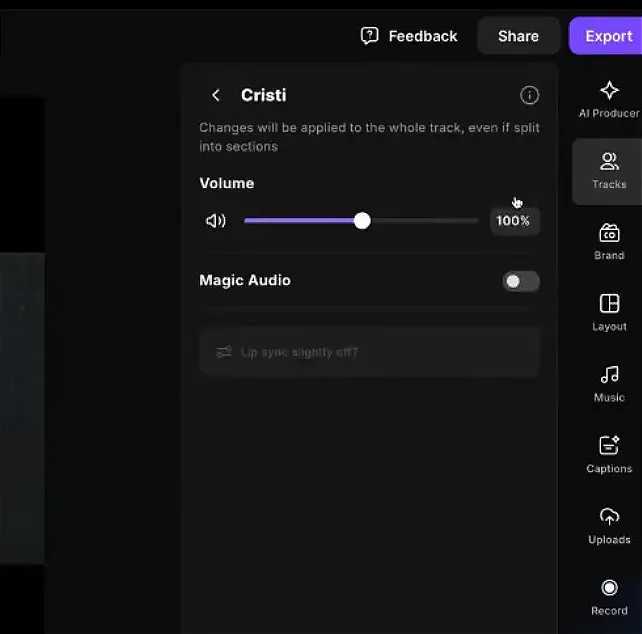
Task: Go back using the arrow beside Cristi
Action: (x=216, y=95)
